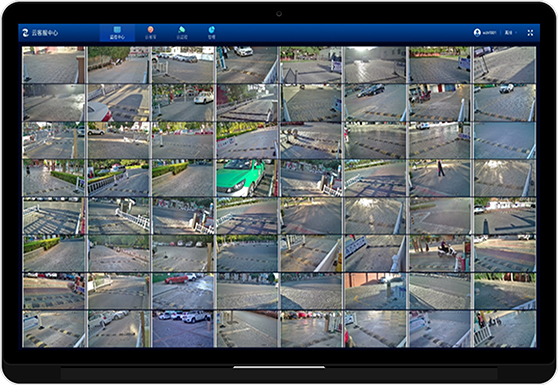Open feed with green hedge, bottom-left area
This screenshot has width=558, height=385.
(x=53, y=253)
